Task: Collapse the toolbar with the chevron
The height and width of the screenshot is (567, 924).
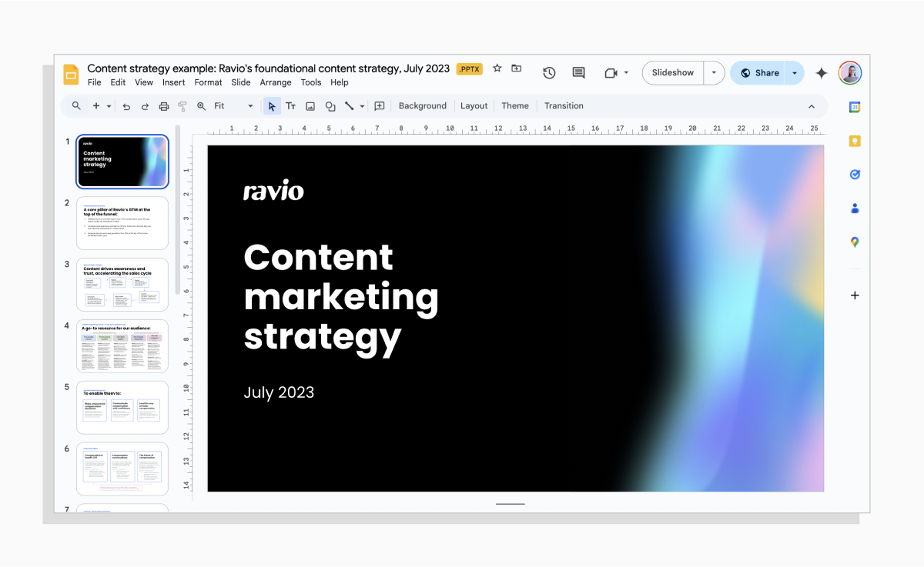Action: pyautogui.click(x=812, y=106)
